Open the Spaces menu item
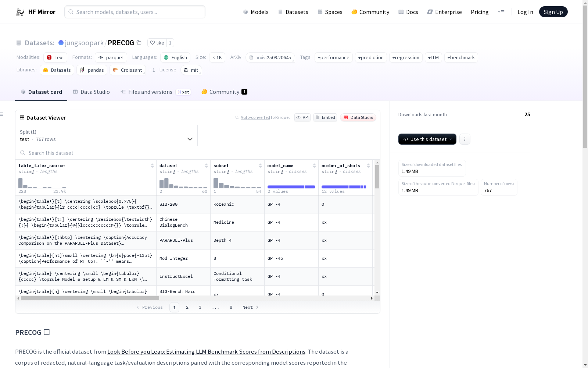 [x=330, y=12]
